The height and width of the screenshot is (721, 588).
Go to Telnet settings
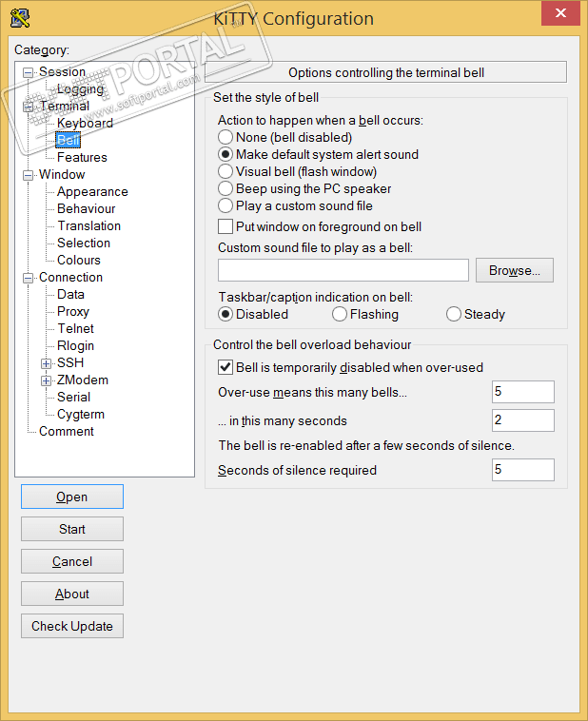point(75,328)
